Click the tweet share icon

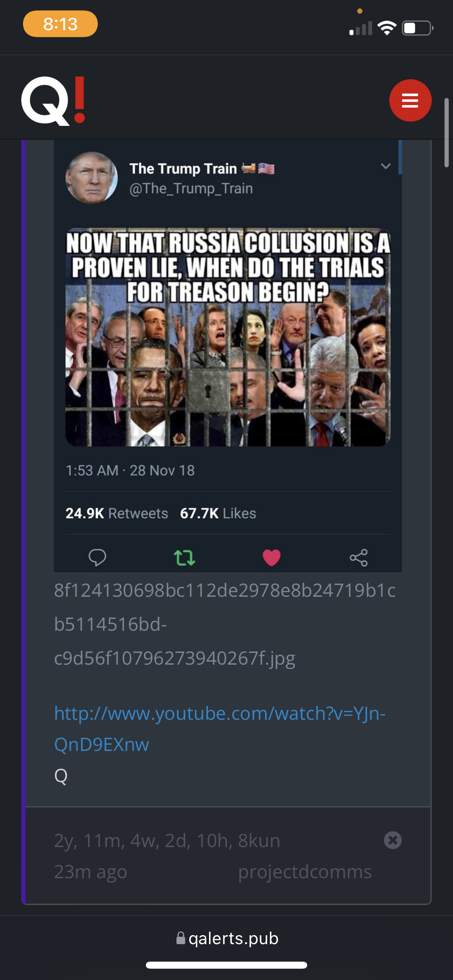click(359, 558)
